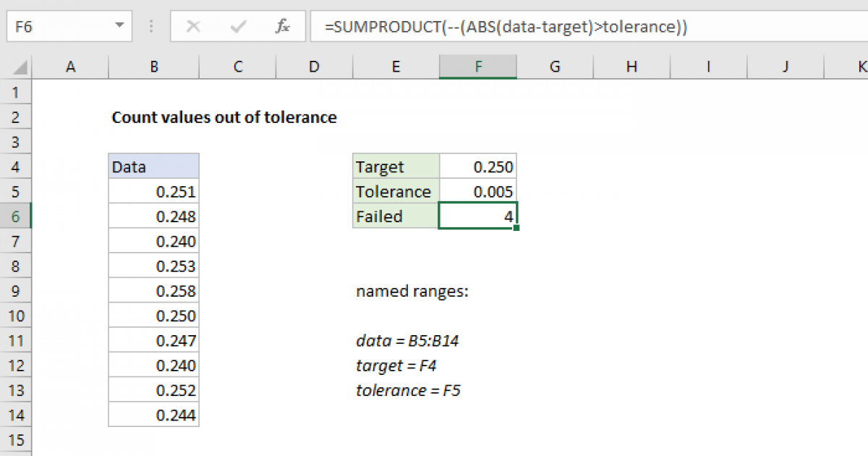The image size is (868, 456).
Task: Click the Failed label cell
Action: [395, 216]
